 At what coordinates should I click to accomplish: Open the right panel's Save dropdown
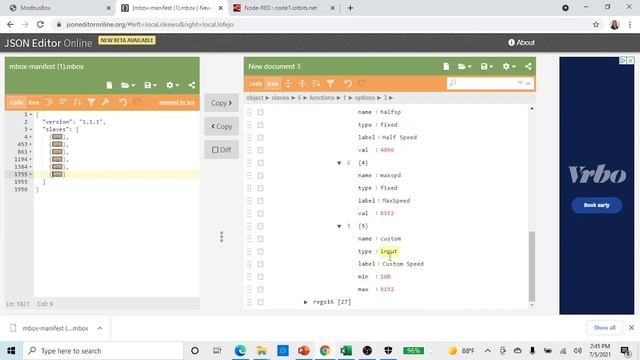(x=487, y=66)
